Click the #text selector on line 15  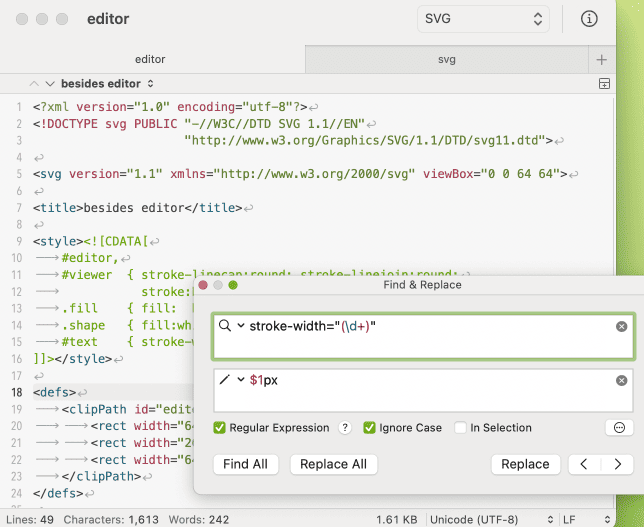pos(80,342)
